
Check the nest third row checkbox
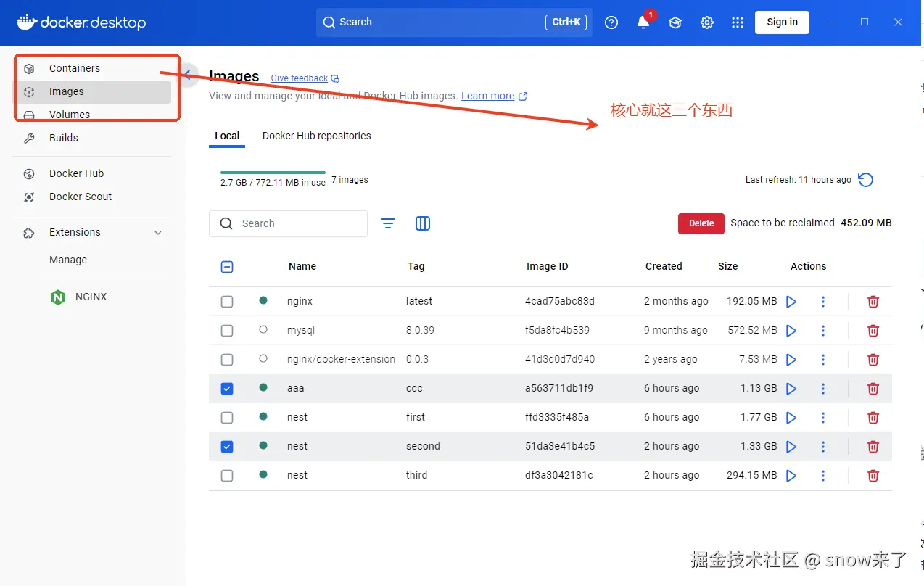227,475
